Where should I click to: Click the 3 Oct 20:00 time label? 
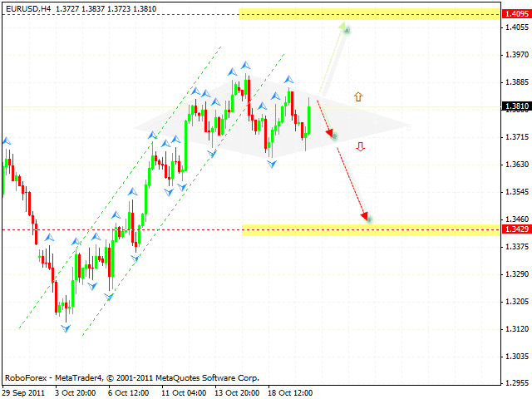tap(76, 393)
